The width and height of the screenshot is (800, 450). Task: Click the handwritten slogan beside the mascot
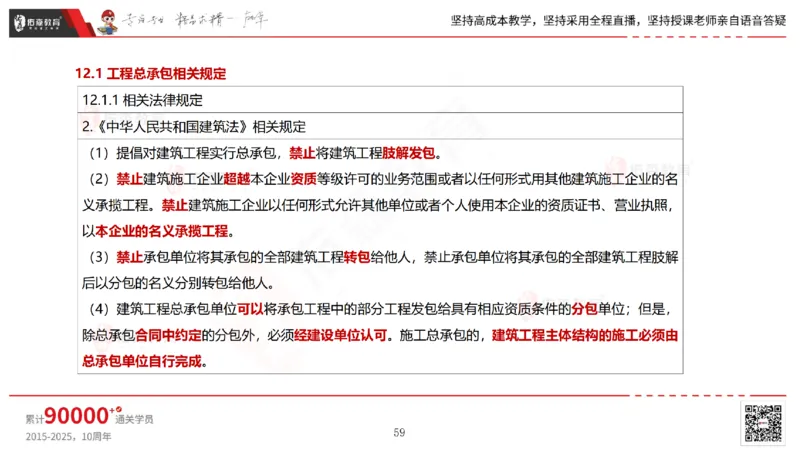coord(195,20)
